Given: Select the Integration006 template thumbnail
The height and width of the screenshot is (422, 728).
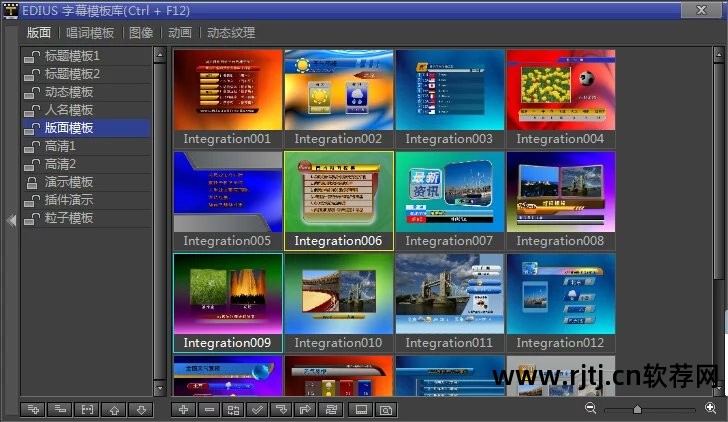Looking at the screenshot, I should [x=338, y=192].
